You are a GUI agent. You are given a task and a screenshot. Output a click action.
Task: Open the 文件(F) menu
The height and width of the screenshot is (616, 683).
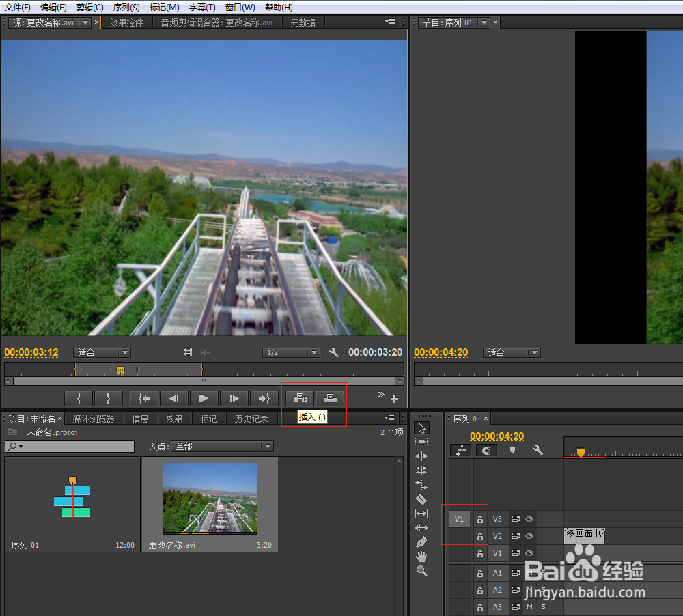(18, 8)
